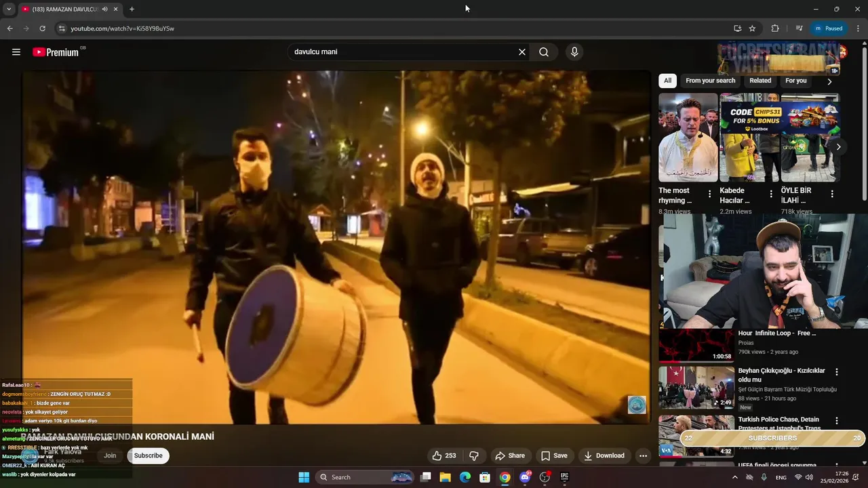868x488 pixels.
Task: Open Chrome extensions puzzle icon
Action: 775,28
